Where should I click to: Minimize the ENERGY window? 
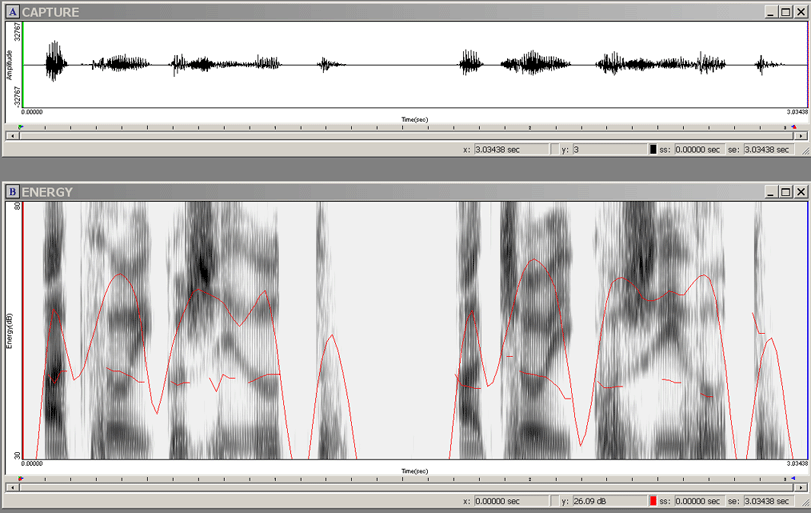pos(770,191)
